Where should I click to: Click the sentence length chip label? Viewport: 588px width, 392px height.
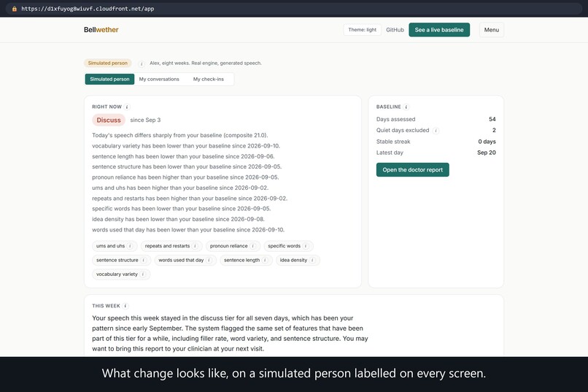tap(242, 260)
